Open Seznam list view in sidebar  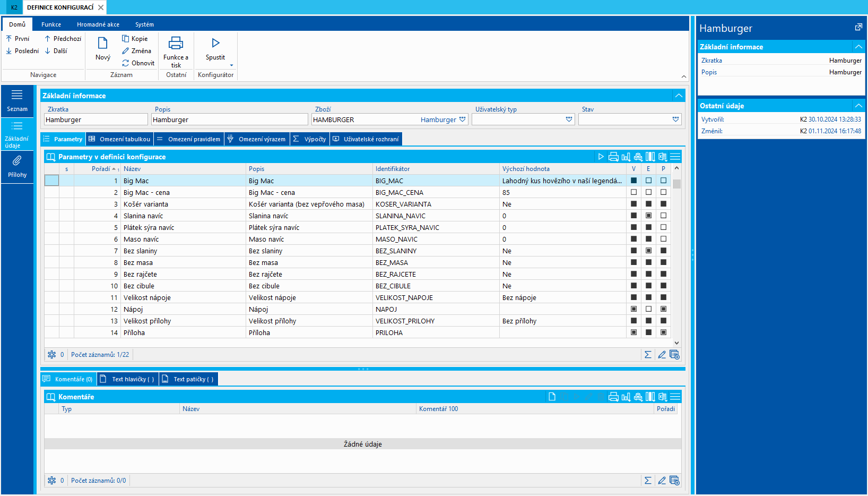(x=17, y=100)
